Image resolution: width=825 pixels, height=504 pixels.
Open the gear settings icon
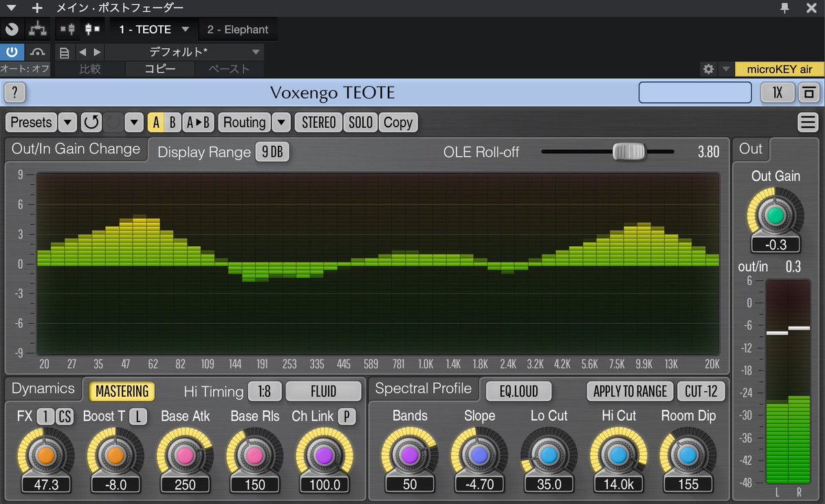708,69
